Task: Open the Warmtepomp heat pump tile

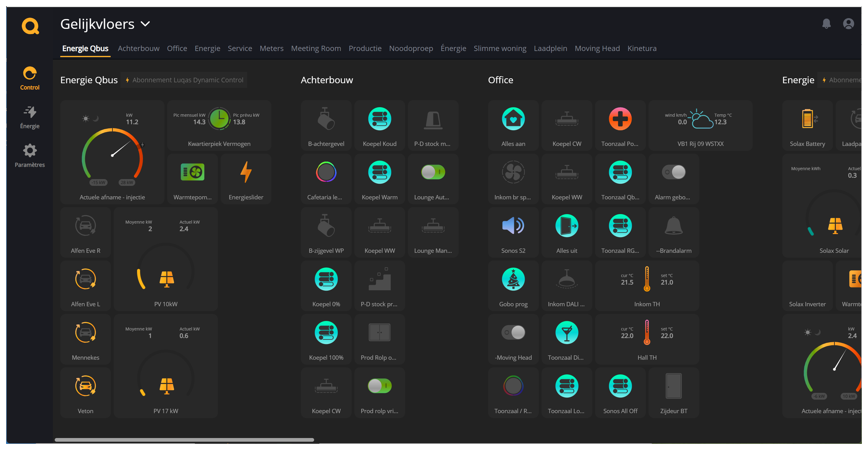Action: [x=192, y=172]
